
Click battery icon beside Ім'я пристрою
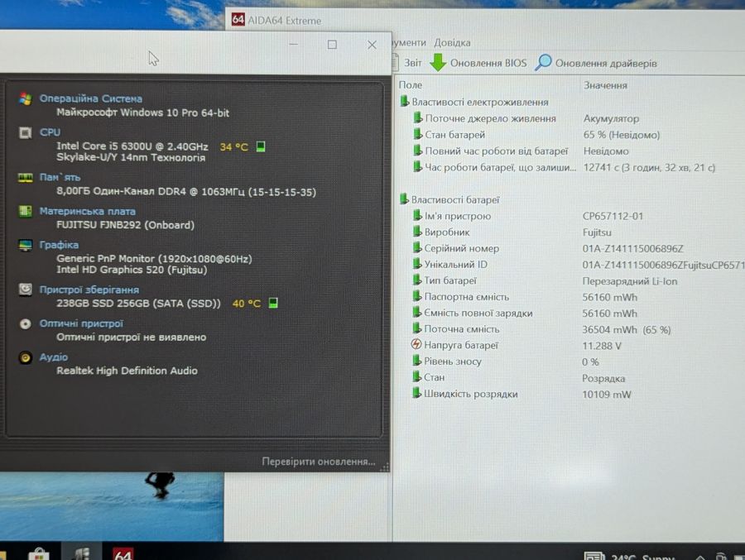[417, 216]
